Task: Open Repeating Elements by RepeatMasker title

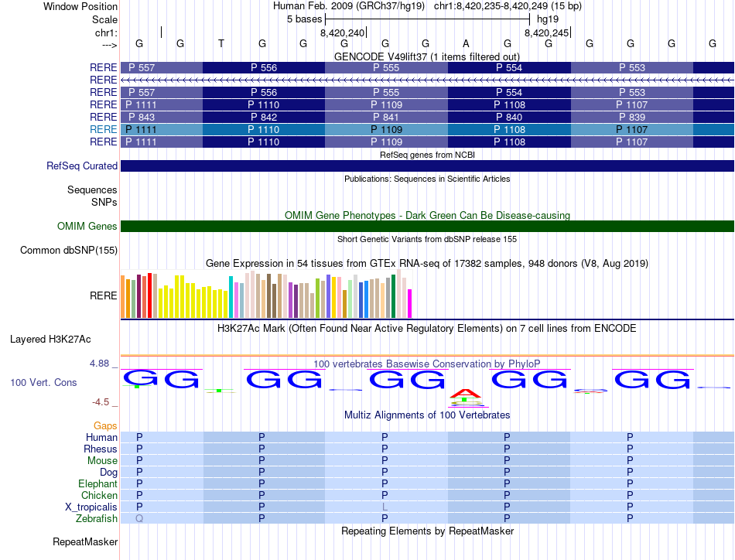Action: click(427, 531)
